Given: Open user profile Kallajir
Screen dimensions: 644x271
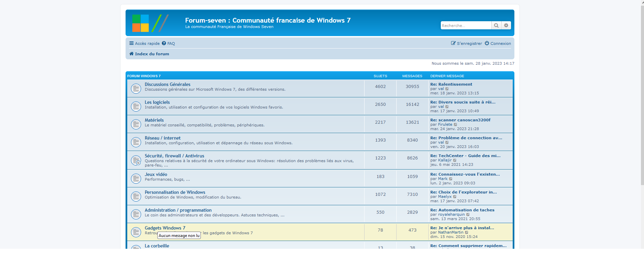Looking at the screenshot, I should (445, 160).
